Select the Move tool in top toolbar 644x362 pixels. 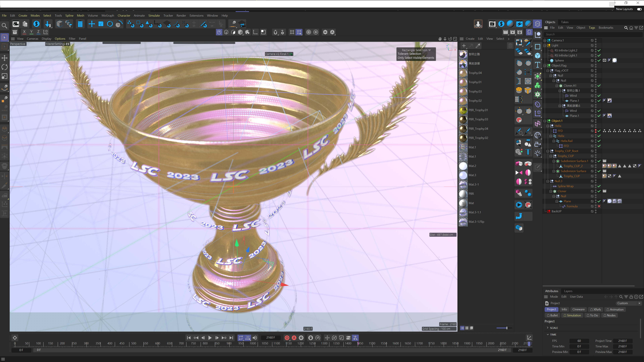click(92, 24)
